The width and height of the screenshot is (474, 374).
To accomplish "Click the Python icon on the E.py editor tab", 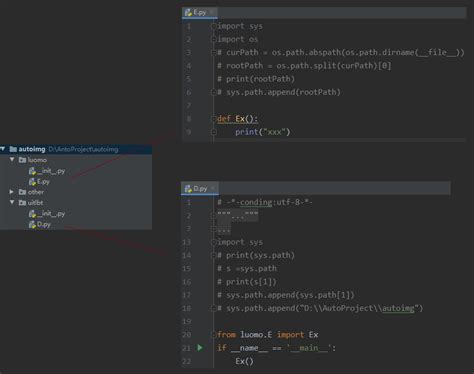I will click(x=188, y=13).
